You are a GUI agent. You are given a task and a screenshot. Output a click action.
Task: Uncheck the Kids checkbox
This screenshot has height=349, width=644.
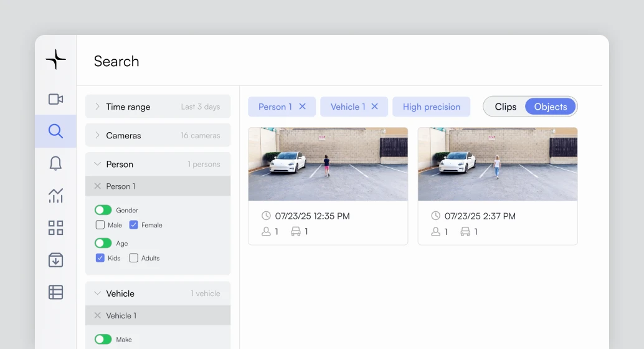pos(100,258)
